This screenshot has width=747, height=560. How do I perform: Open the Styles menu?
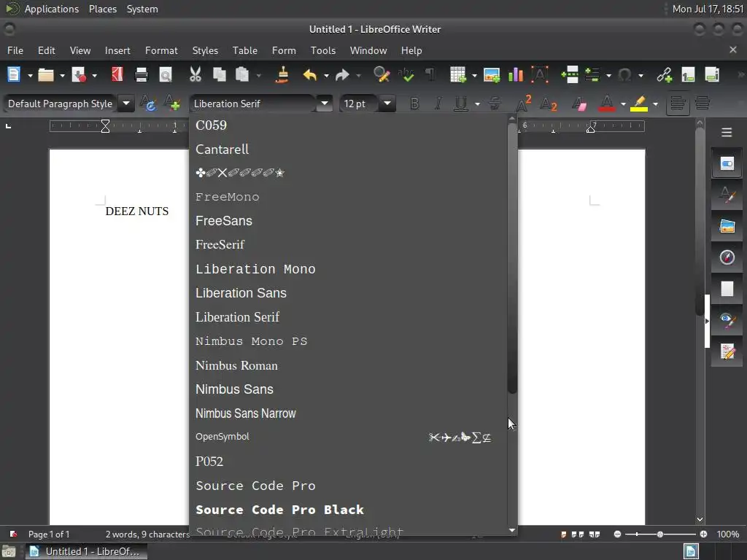205,50
